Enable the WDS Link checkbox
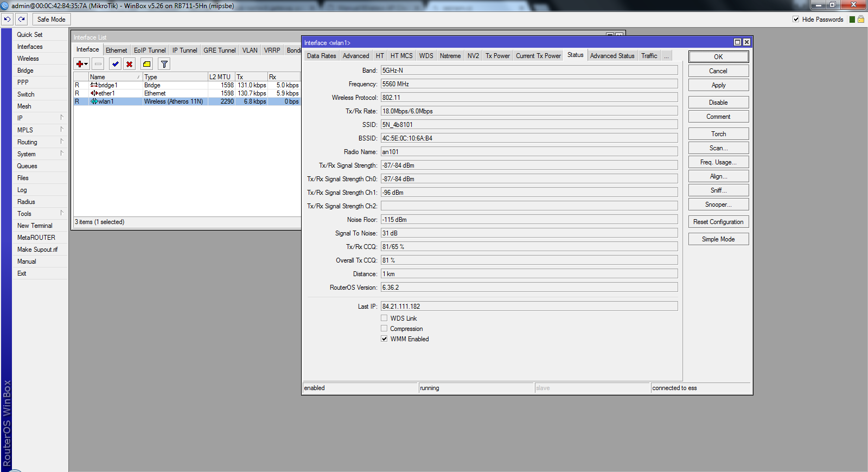The width and height of the screenshot is (868, 472). [384, 318]
